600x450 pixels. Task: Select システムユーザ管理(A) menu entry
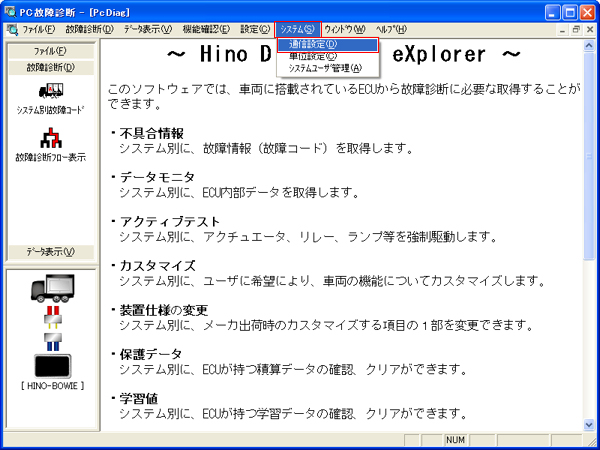coord(327,69)
